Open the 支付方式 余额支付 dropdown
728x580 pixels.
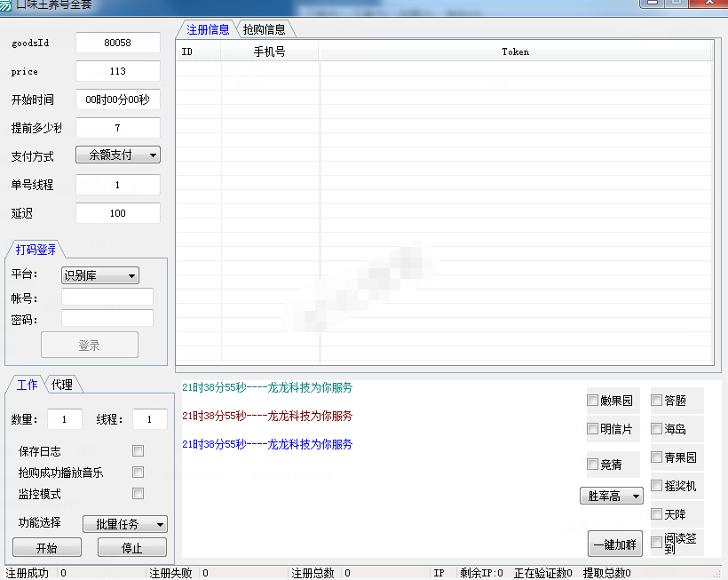pyautogui.click(x=117, y=155)
